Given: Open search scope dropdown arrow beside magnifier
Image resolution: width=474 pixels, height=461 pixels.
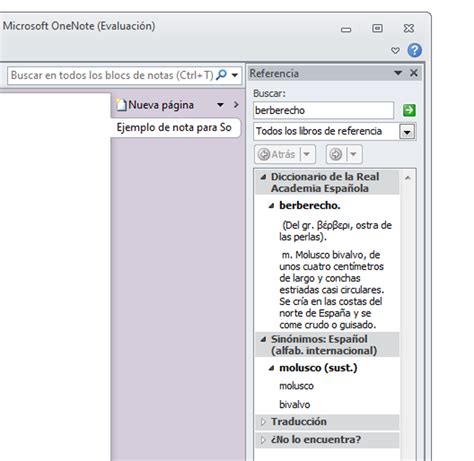Looking at the screenshot, I should pyautogui.click(x=235, y=75).
